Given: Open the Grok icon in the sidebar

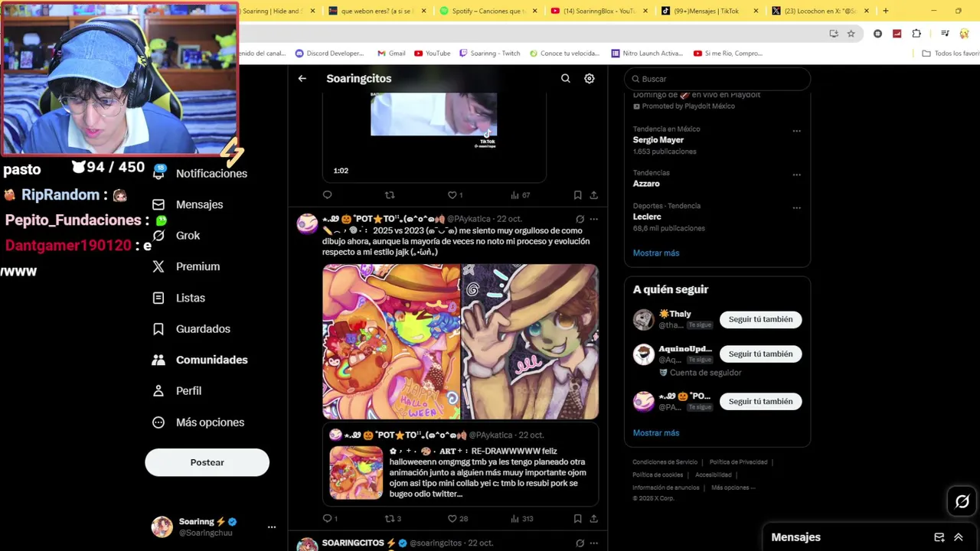Looking at the screenshot, I should [x=158, y=236].
